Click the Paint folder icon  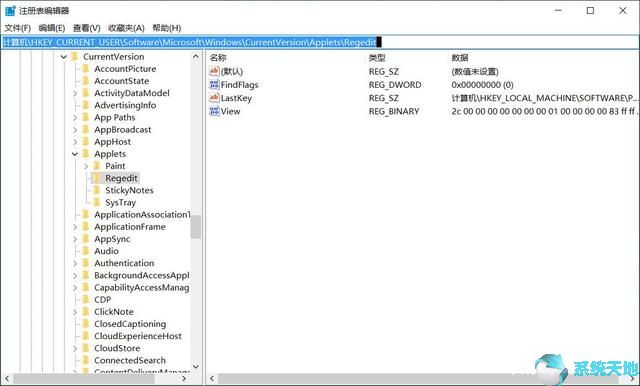coord(97,166)
